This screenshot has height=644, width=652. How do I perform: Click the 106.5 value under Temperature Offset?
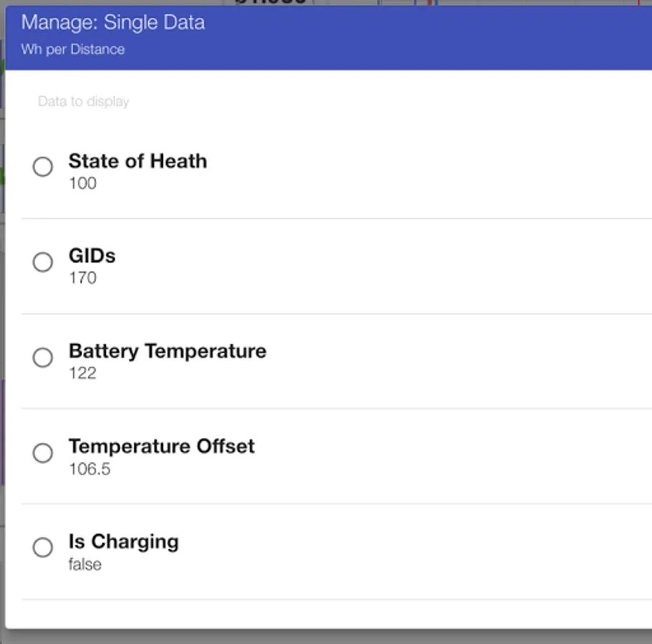(x=89, y=469)
